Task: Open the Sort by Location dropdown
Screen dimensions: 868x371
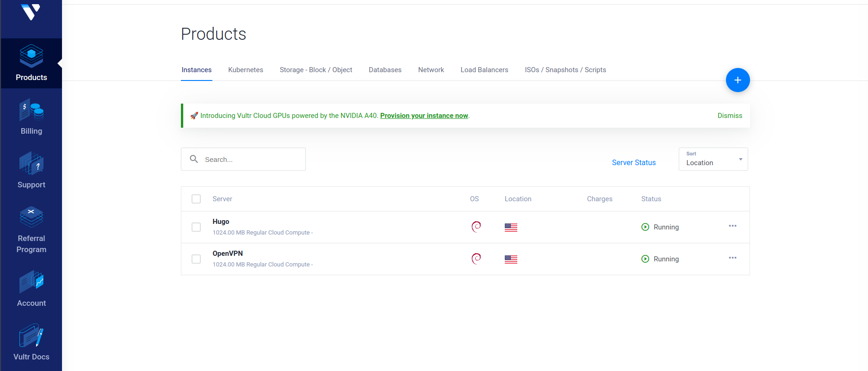Action: (x=713, y=159)
